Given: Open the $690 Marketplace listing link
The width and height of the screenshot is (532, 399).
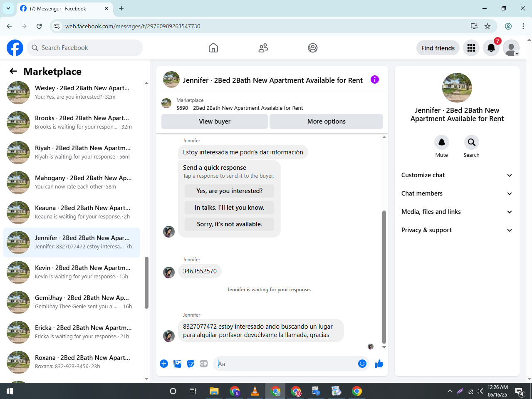Looking at the screenshot, I should (240, 108).
